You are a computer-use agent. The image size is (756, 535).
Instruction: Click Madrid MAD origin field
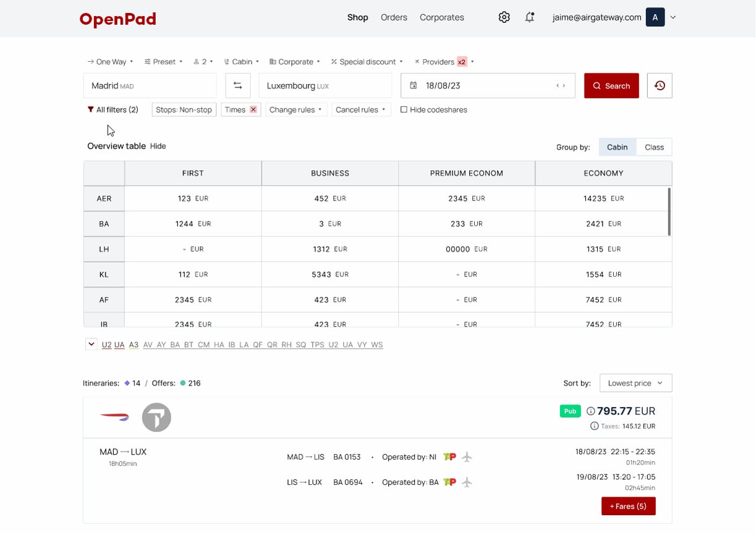150,86
